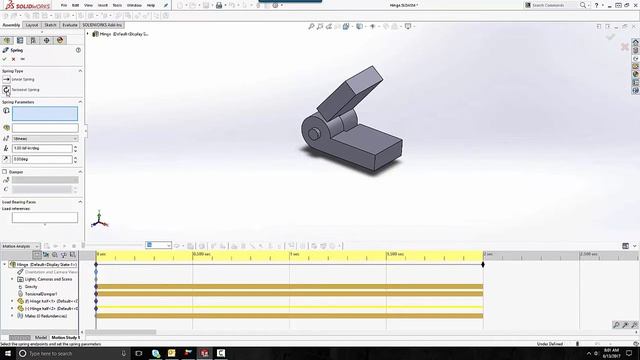Collapse the Load Bearing Faces section
This screenshot has height=360, width=640.
pos(80,202)
